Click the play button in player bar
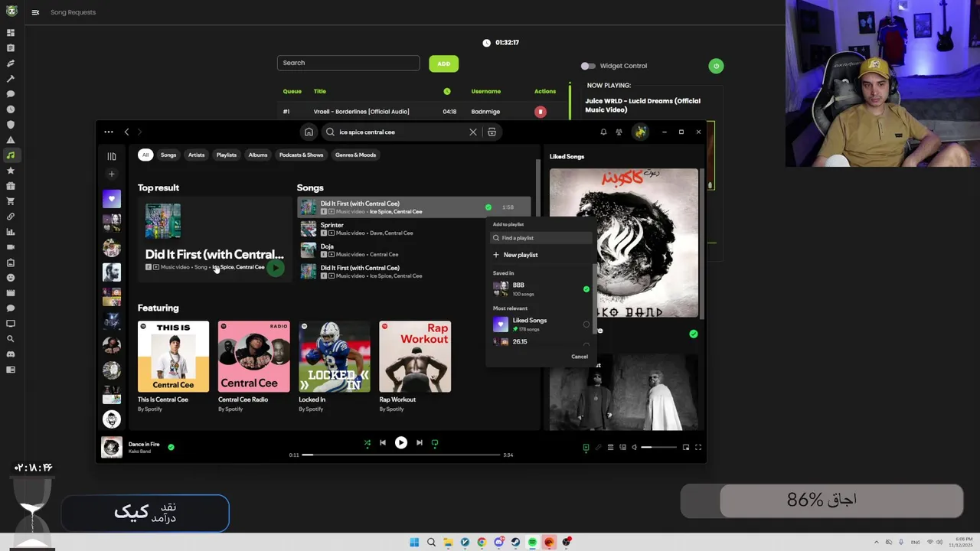 tap(400, 442)
